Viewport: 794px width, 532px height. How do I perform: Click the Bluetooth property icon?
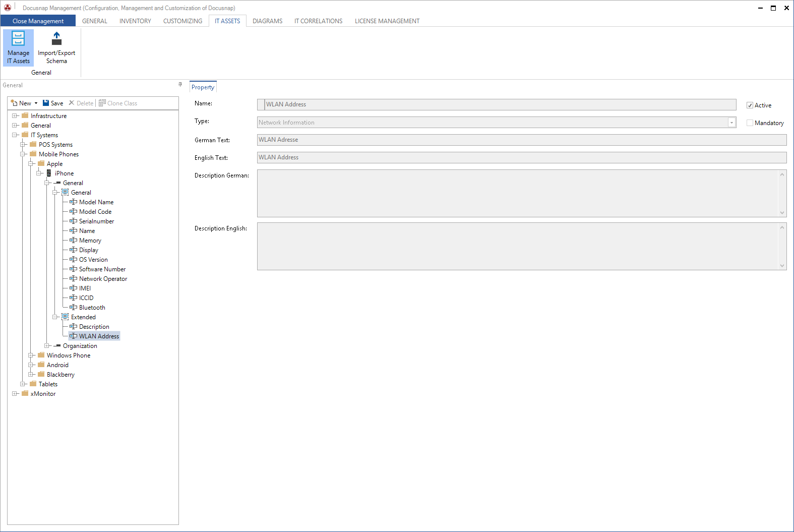74,307
